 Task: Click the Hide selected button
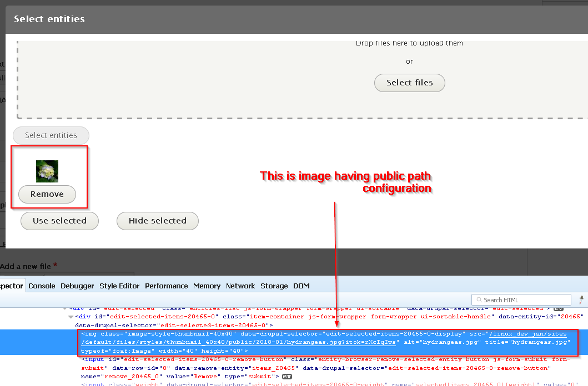[x=157, y=221]
